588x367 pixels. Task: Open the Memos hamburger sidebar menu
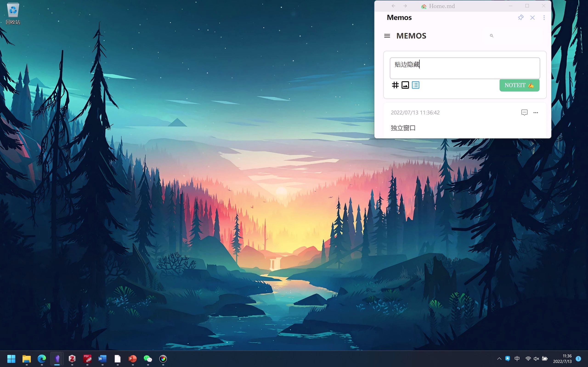(x=387, y=36)
